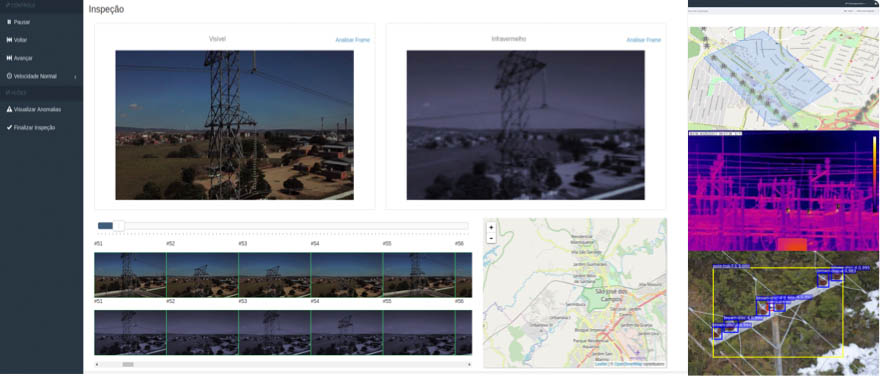The width and height of the screenshot is (890, 383).
Task: Click the clock icon beside Velocidade Normal
Action: (9, 76)
